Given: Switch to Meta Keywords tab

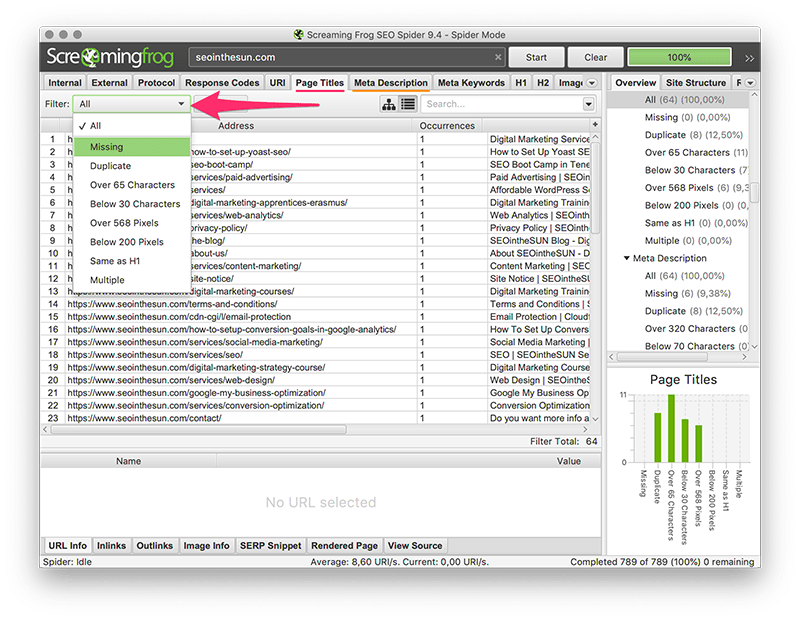Looking at the screenshot, I should tap(471, 83).
